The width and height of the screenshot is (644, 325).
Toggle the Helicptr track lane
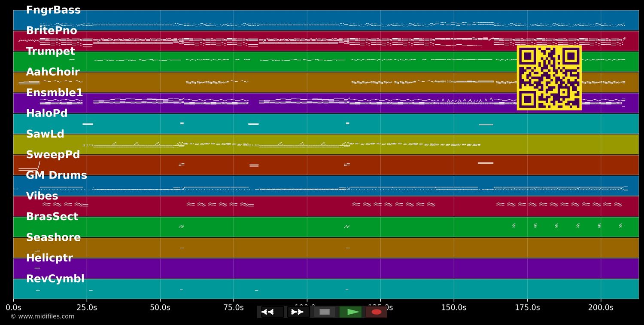50,258
